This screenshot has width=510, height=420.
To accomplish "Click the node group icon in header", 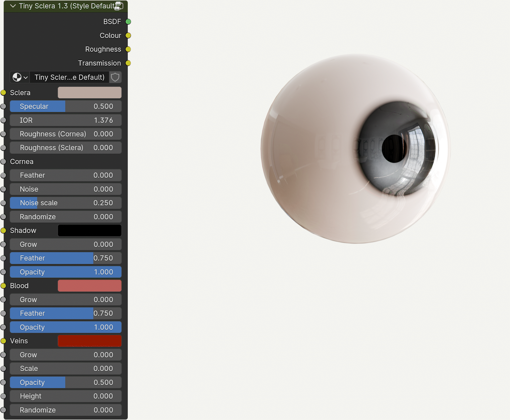I will point(118,6).
